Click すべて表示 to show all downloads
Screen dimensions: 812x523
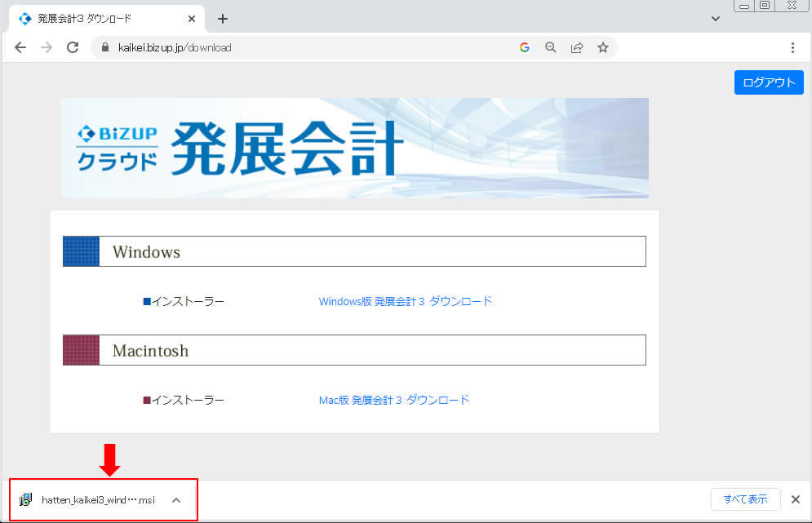[x=745, y=499]
